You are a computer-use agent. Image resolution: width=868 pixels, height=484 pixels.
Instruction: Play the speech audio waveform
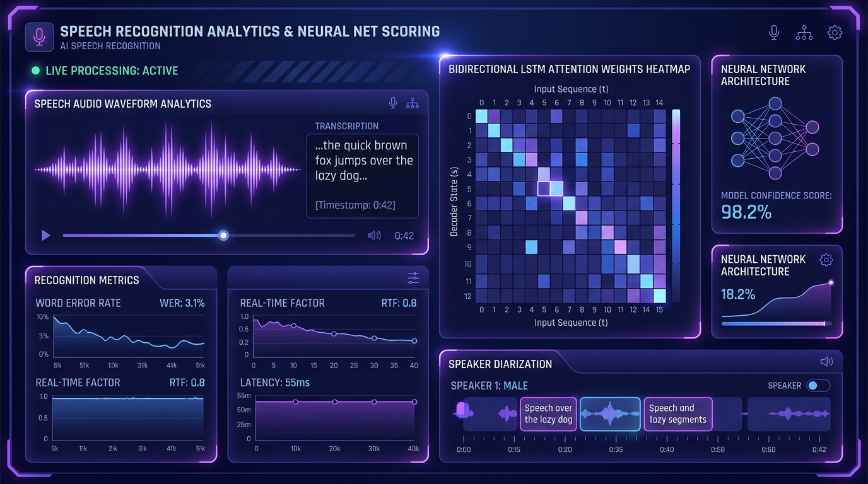tap(45, 236)
